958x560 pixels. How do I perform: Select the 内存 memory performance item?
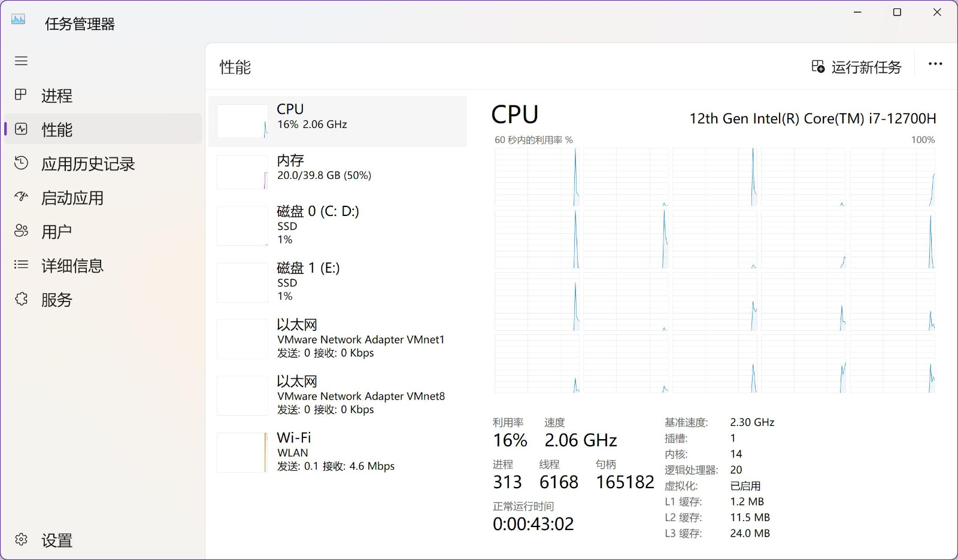[x=338, y=172]
